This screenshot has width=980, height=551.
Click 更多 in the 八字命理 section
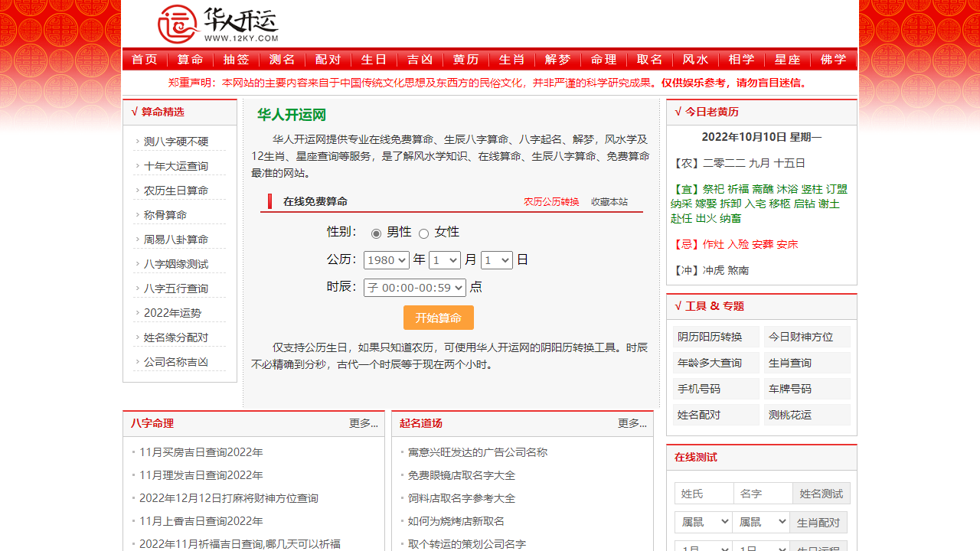point(364,423)
